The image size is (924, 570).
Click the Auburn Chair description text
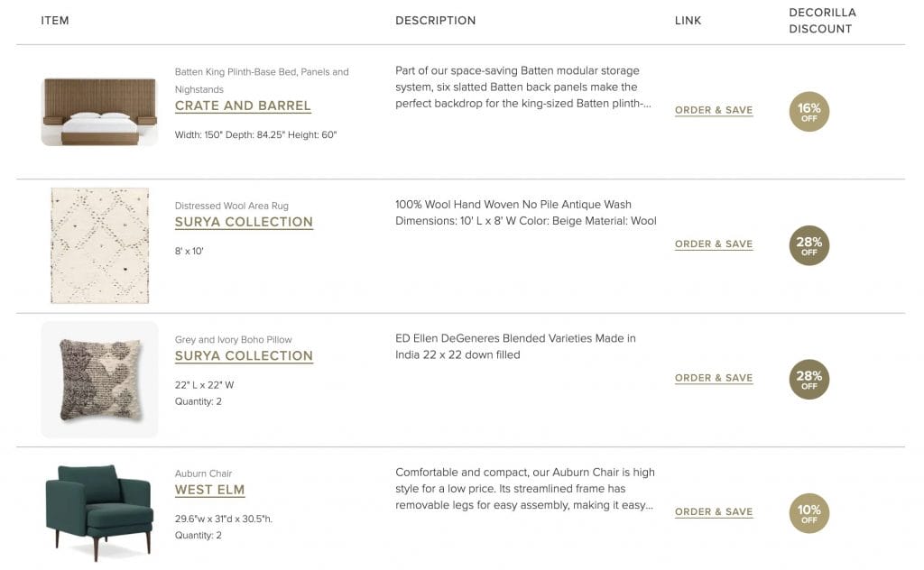point(525,489)
